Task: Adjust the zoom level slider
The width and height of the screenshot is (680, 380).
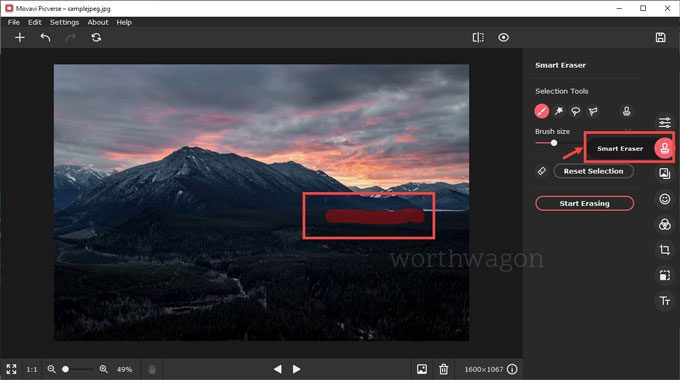Action: (x=65, y=369)
